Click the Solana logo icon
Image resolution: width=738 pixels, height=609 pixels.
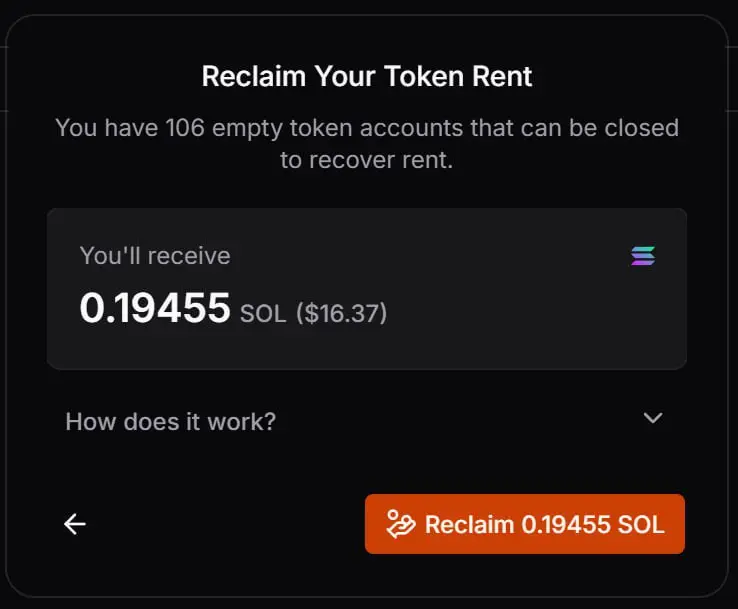(x=643, y=256)
